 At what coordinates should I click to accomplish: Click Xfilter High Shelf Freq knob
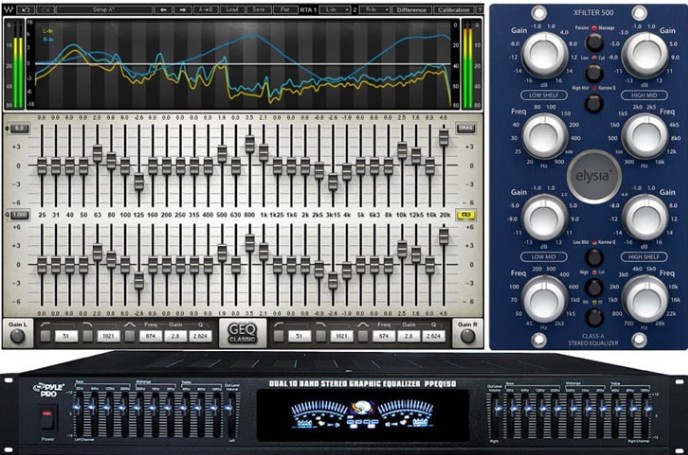[645, 300]
